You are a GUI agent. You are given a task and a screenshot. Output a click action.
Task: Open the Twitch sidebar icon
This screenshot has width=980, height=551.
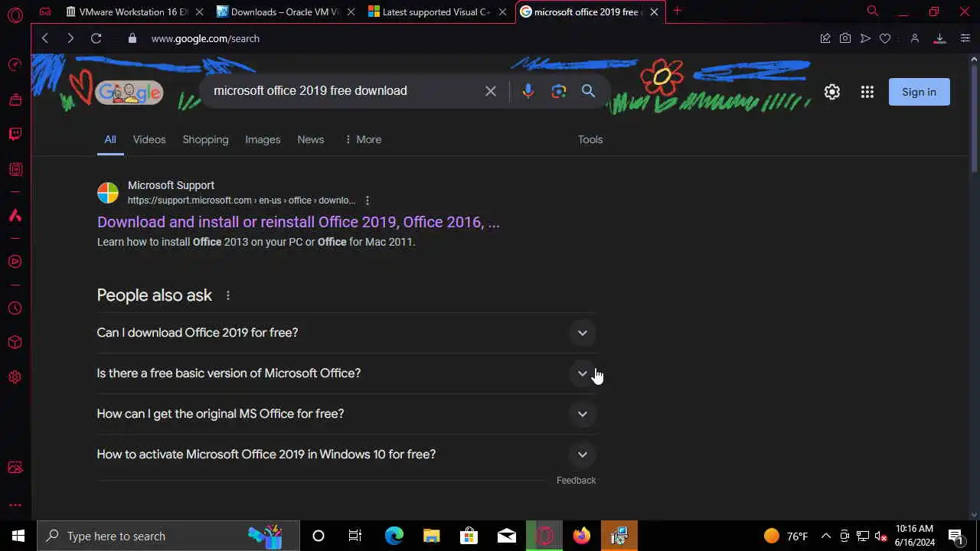coord(15,134)
